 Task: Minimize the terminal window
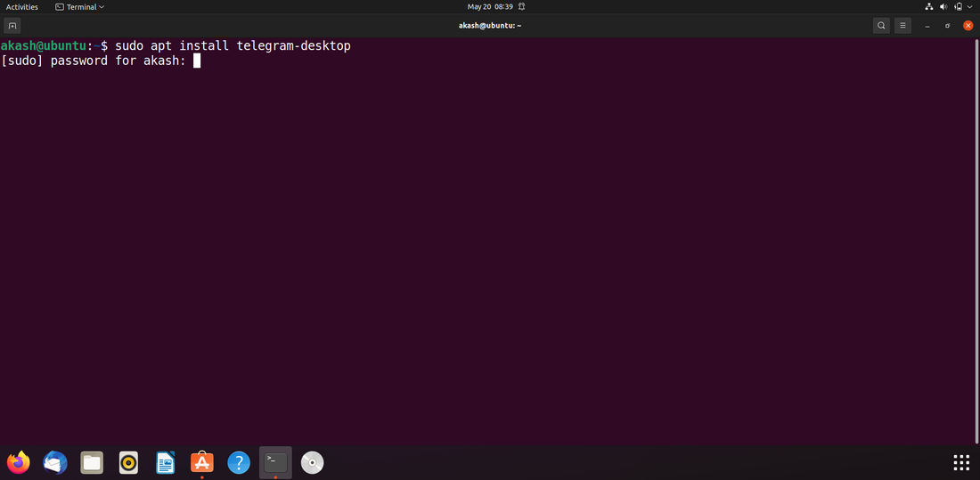[x=927, y=26]
